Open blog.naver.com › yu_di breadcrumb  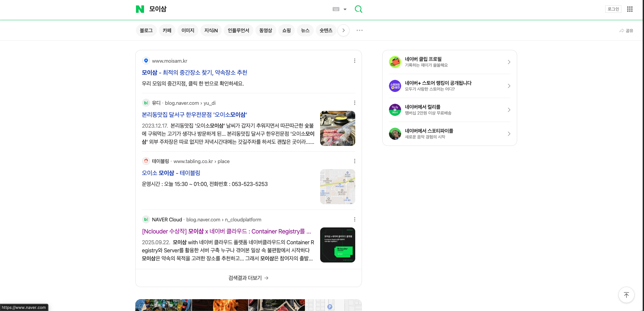coord(190,103)
